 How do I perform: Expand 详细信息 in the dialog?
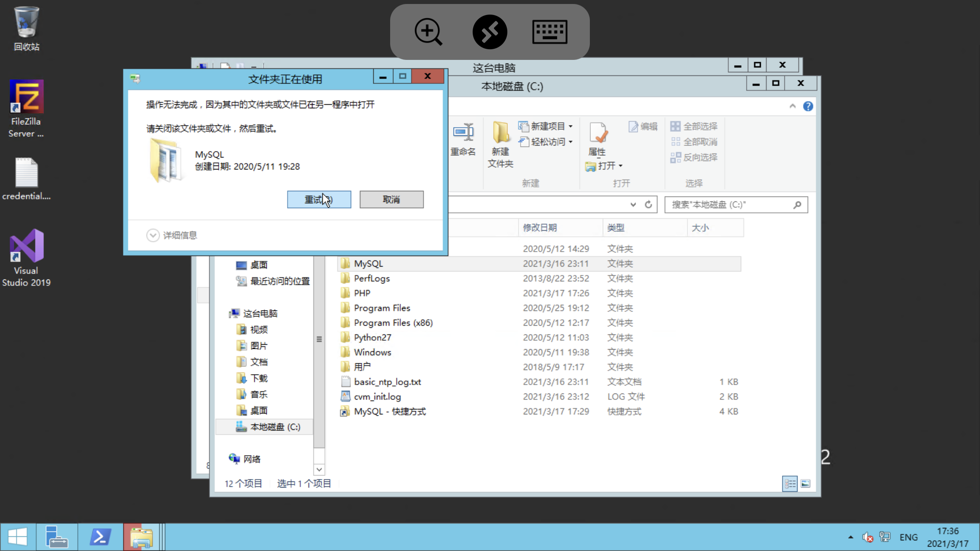[x=172, y=235]
